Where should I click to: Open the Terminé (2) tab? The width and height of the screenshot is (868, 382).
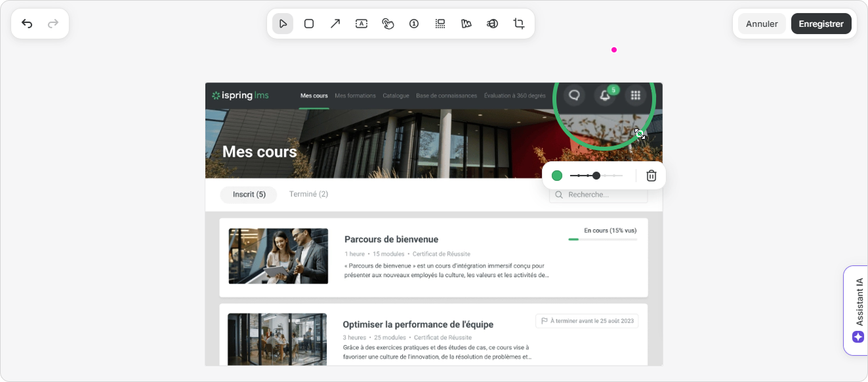(308, 195)
